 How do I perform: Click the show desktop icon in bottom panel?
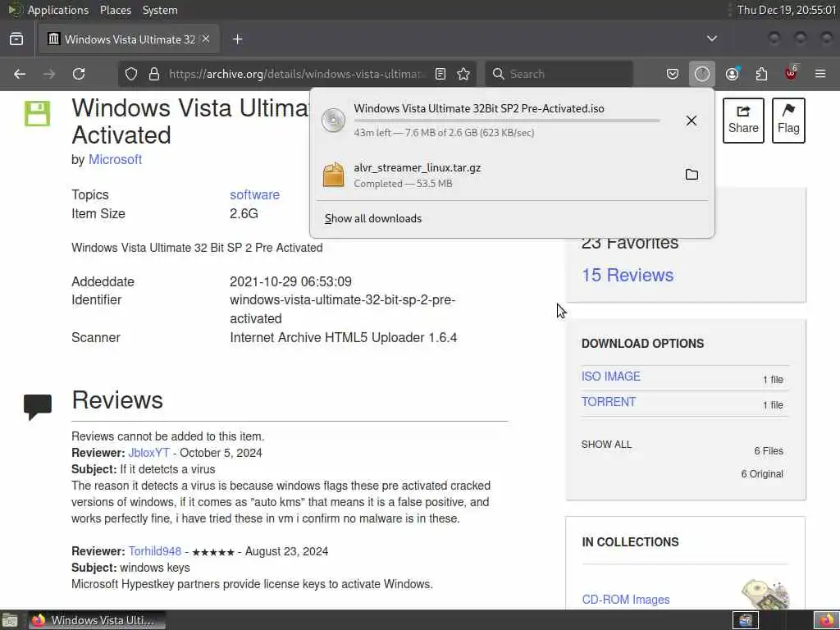tap(10, 620)
